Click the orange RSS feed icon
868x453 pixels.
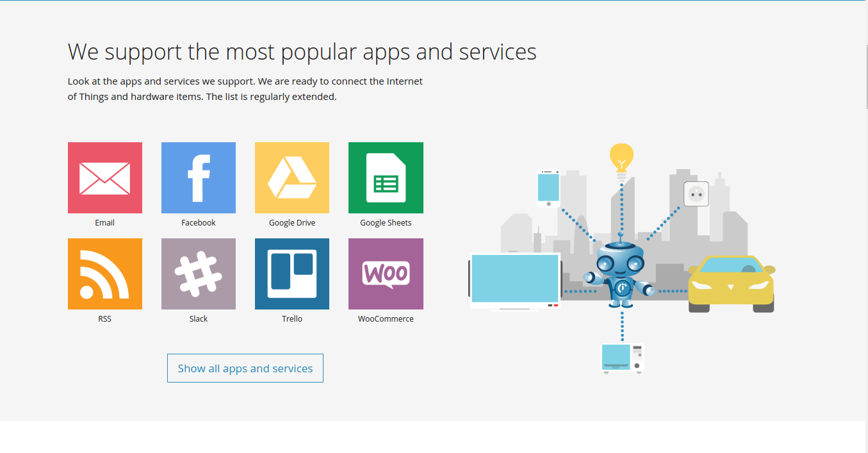coord(105,274)
